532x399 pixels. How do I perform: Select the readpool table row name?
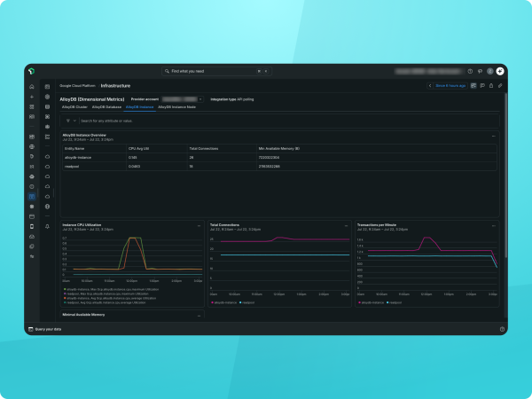(x=71, y=167)
